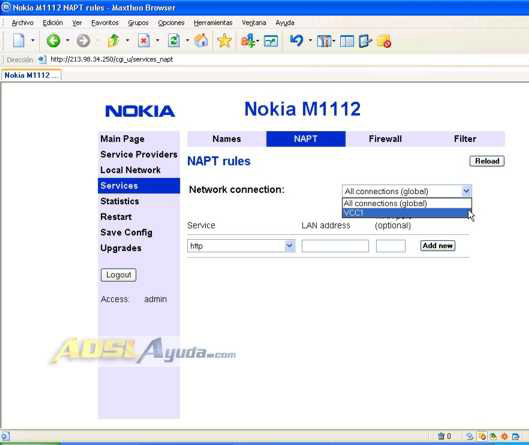Open the Back history dropdown arrow

[x=68, y=40]
